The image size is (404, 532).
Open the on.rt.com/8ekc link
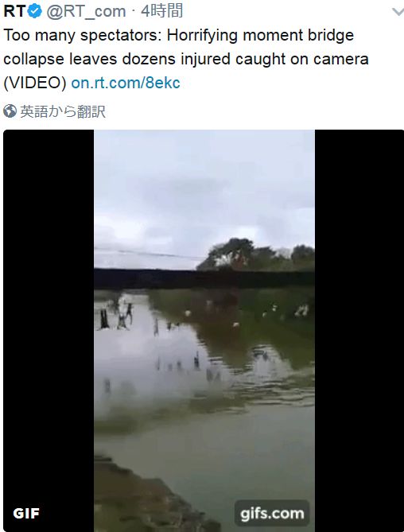tap(126, 83)
